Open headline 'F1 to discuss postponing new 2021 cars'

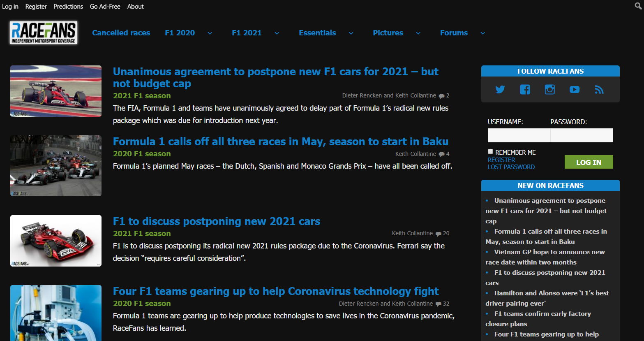coord(217,221)
